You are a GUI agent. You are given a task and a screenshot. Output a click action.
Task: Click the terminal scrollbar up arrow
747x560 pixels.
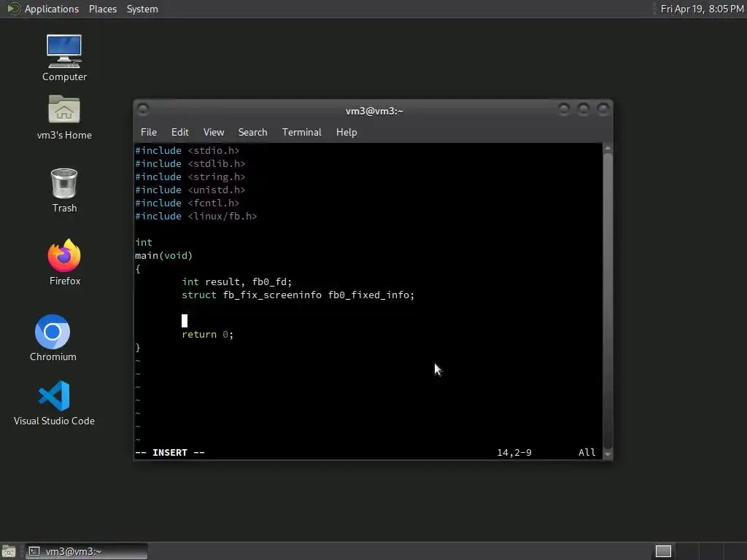608,149
